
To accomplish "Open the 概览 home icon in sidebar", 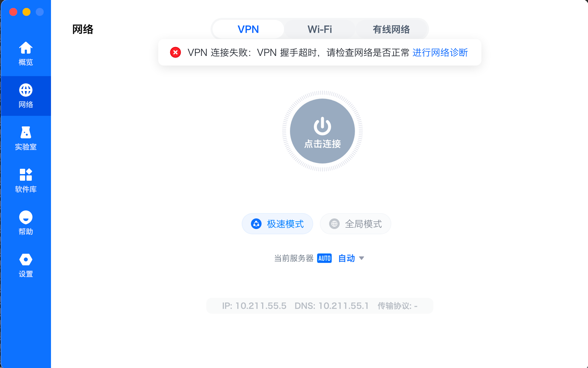I will [25, 48].
